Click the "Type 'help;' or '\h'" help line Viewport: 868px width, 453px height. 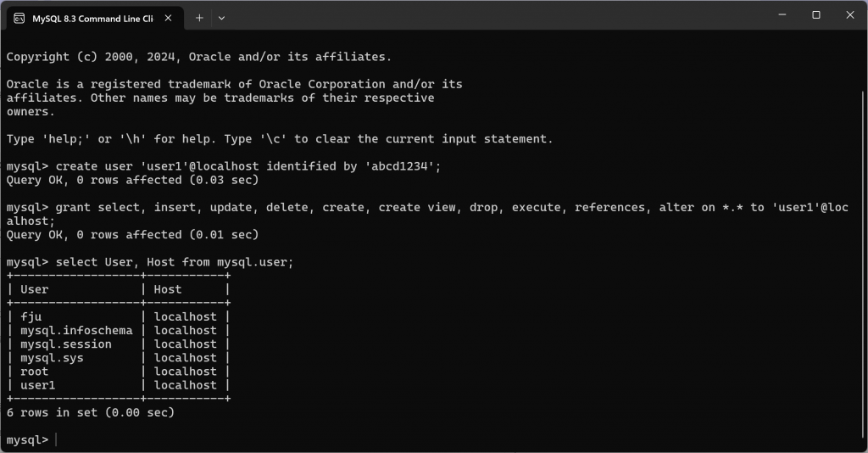(x=280, y=139)
